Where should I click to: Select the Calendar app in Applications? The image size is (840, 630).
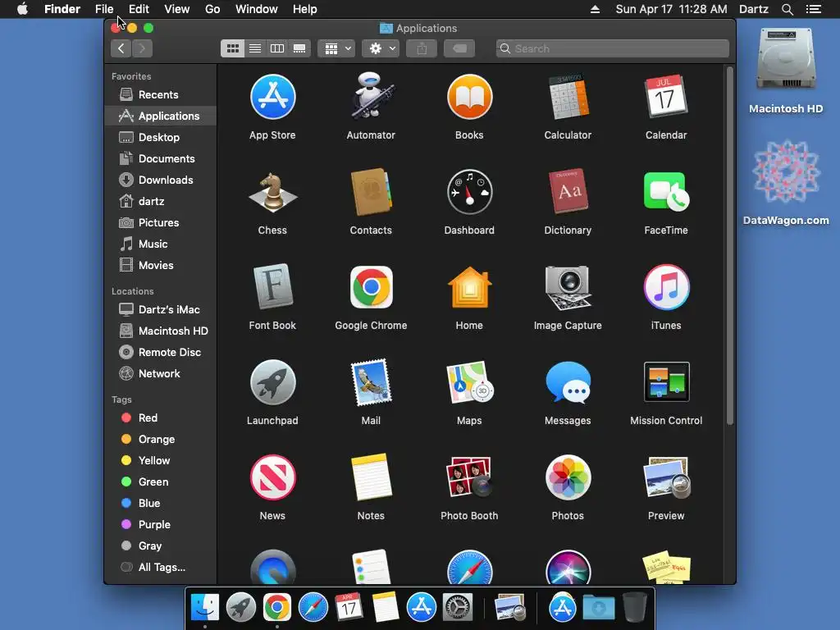point(666,97)
